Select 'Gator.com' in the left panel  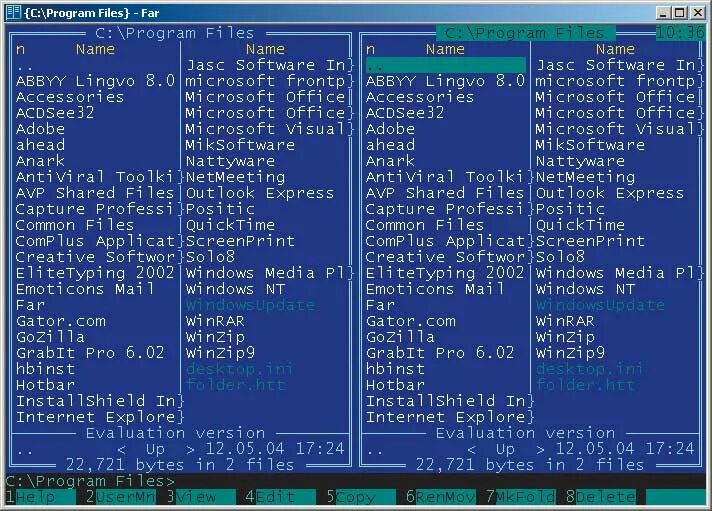61,321
